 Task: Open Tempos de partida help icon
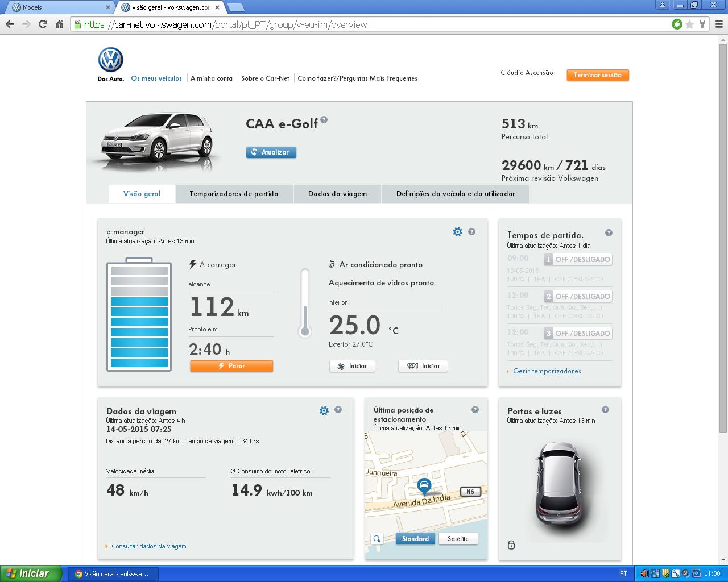[x=609, y=233]
